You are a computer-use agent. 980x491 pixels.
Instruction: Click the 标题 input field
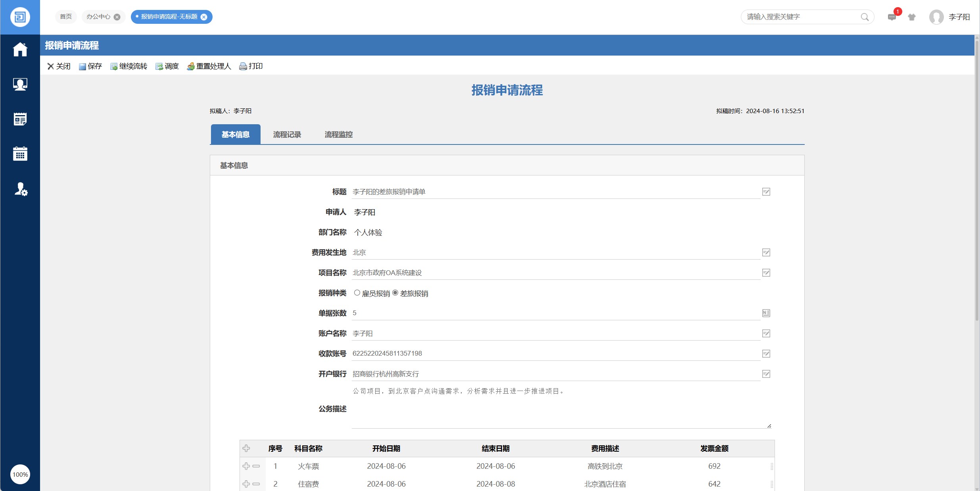[x=555, y=192]
